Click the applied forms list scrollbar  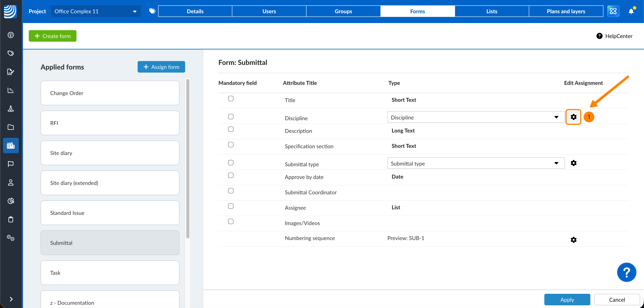click(x=188, y=159)
